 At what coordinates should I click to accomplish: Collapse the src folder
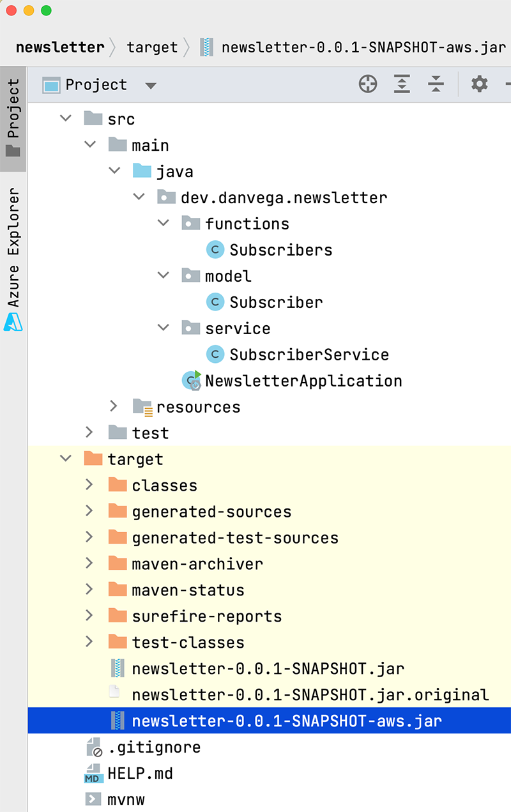click(65, 119)
